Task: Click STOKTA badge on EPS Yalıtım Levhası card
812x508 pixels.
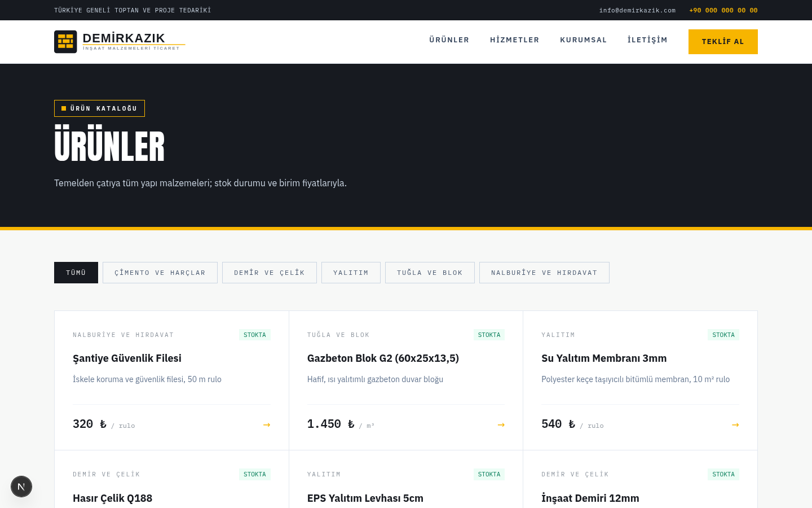Action: coord(489,474)
